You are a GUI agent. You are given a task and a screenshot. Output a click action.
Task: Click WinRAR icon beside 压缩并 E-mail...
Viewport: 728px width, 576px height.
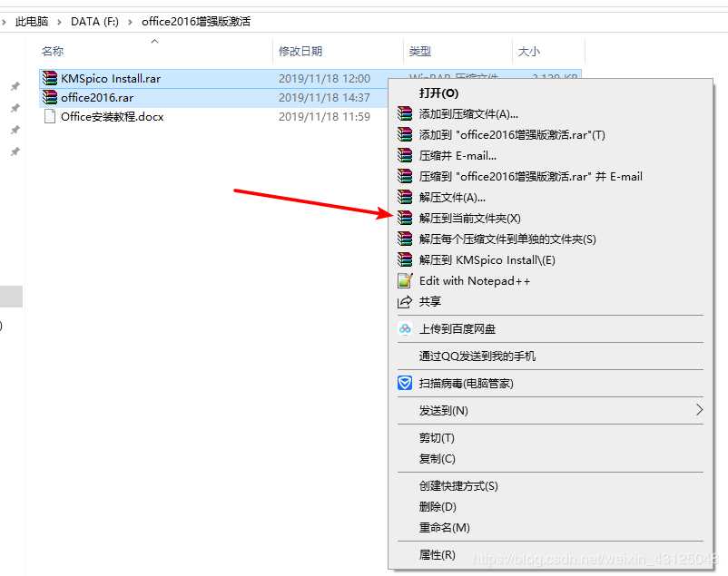(405, 155)
